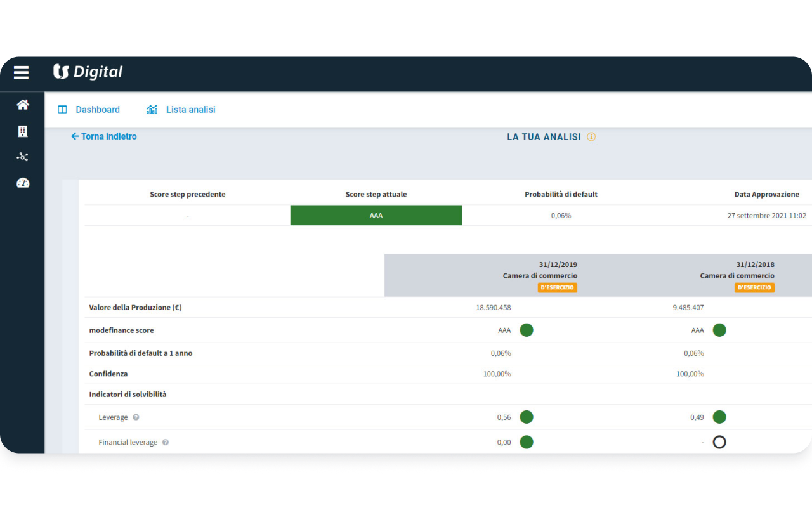This screenshot has height=510, width=812.
Task: Click Score step attuale header
Action: click(x=376, y=194)
